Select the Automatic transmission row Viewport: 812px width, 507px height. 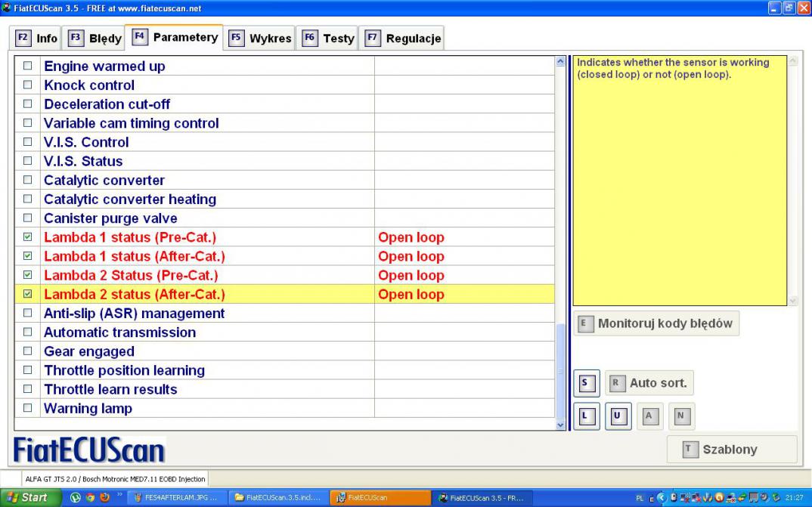click(x=284, y=332)
